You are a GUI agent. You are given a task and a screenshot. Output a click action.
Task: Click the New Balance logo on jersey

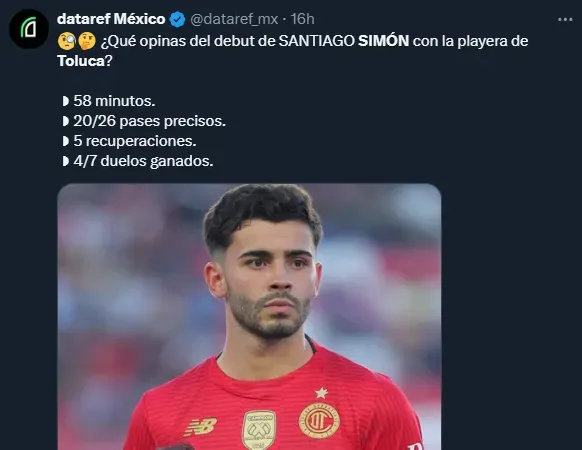[200, 427]
